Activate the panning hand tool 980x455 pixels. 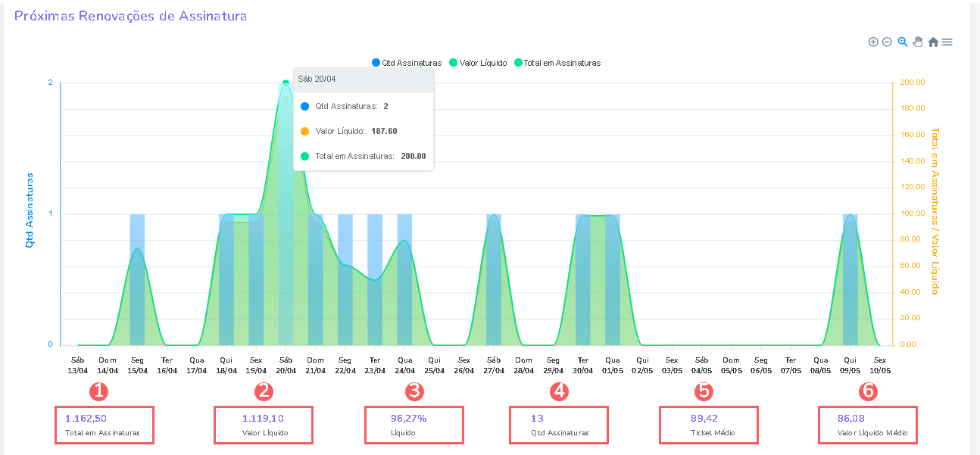coord(918,42)
